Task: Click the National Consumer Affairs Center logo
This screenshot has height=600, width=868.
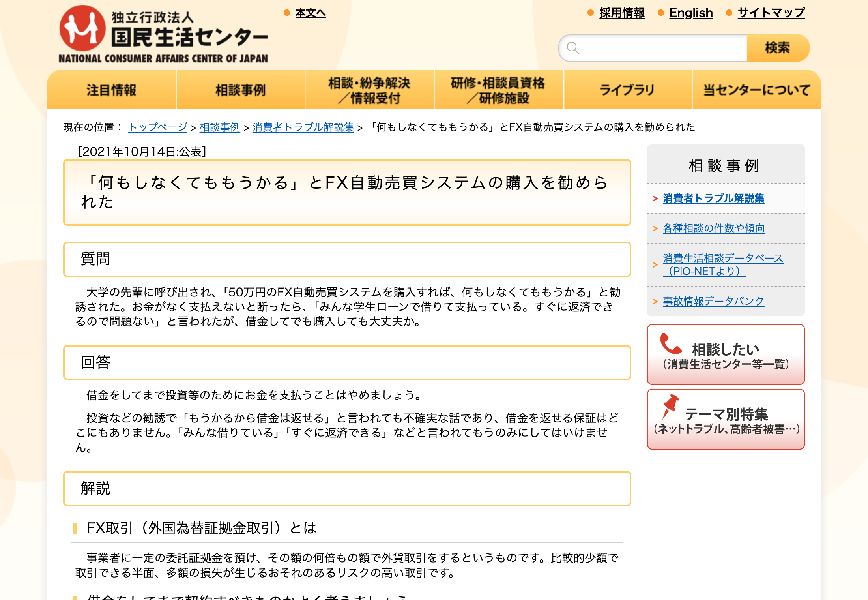Action: [163, 34]
